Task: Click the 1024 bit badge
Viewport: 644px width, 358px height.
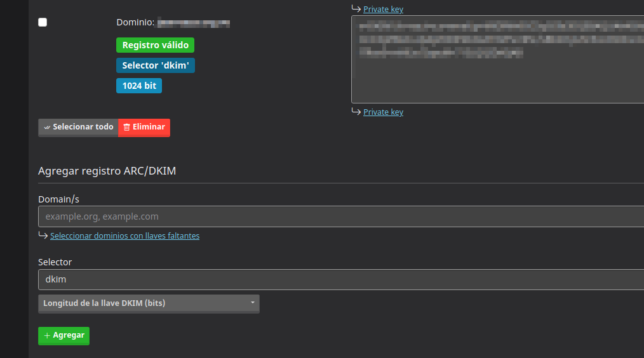Action: (138, 86)
